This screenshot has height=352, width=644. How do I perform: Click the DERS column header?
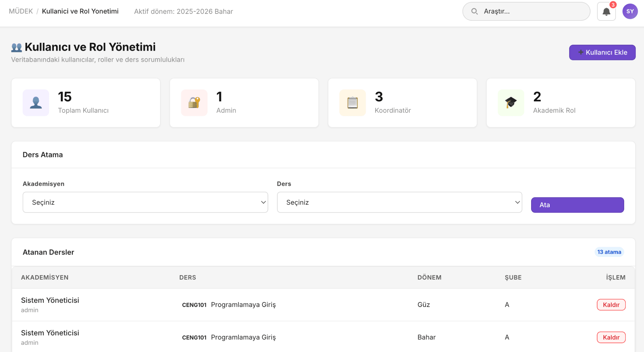(188, 277)
